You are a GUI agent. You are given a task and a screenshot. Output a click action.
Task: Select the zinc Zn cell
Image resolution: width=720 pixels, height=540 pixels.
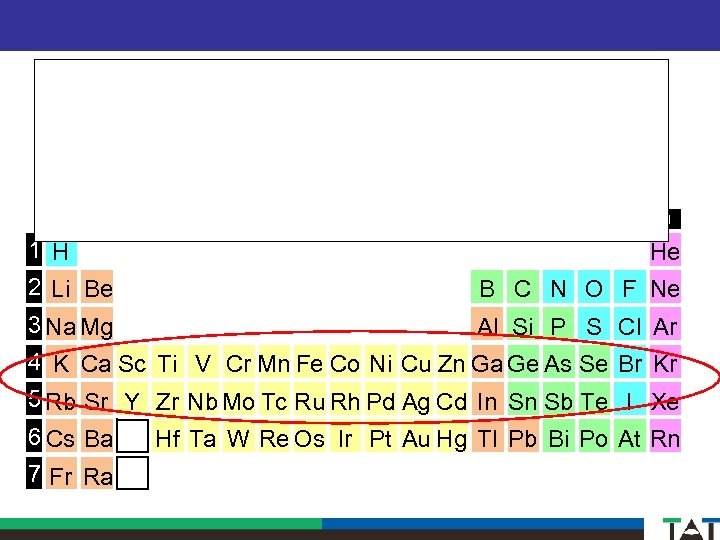[x=451, y=362]
